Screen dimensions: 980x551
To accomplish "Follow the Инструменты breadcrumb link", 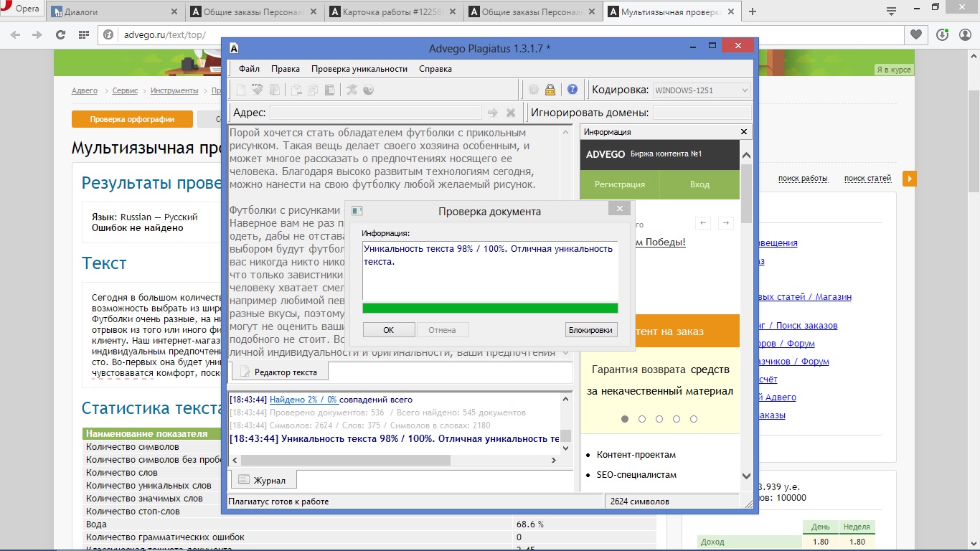I will tap(174, 90).
